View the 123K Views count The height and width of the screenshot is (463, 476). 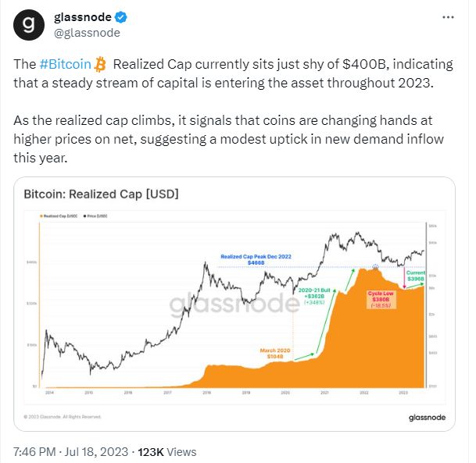pos(166,451)
